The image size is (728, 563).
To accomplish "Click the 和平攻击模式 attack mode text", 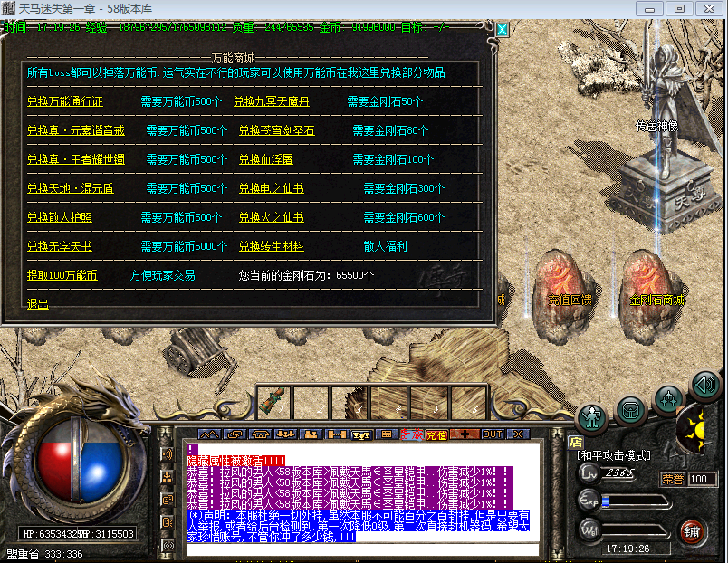I will click(614, 456).
